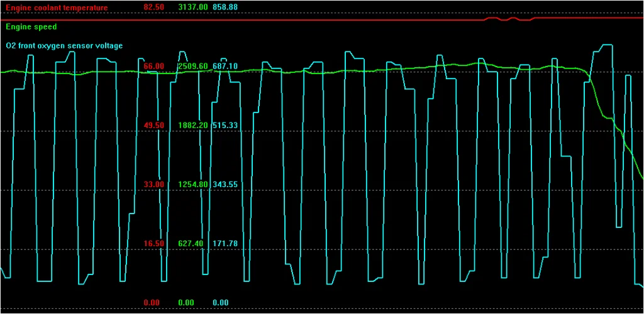The image size is (644, 314).
Task: Click the red axis value 66.00
Action: click(x=154, y=67)
